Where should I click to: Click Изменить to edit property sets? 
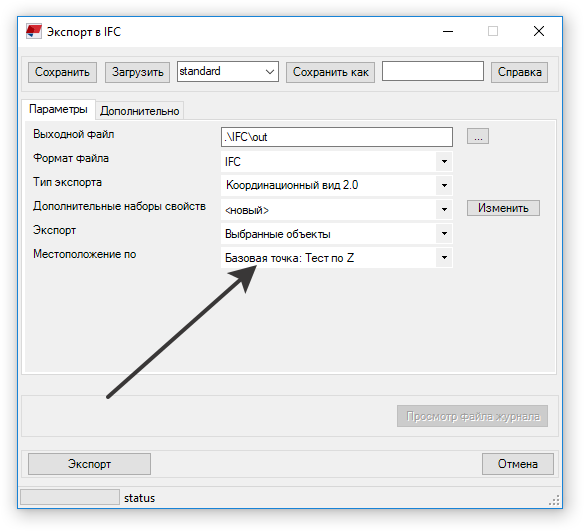[503, 208]
